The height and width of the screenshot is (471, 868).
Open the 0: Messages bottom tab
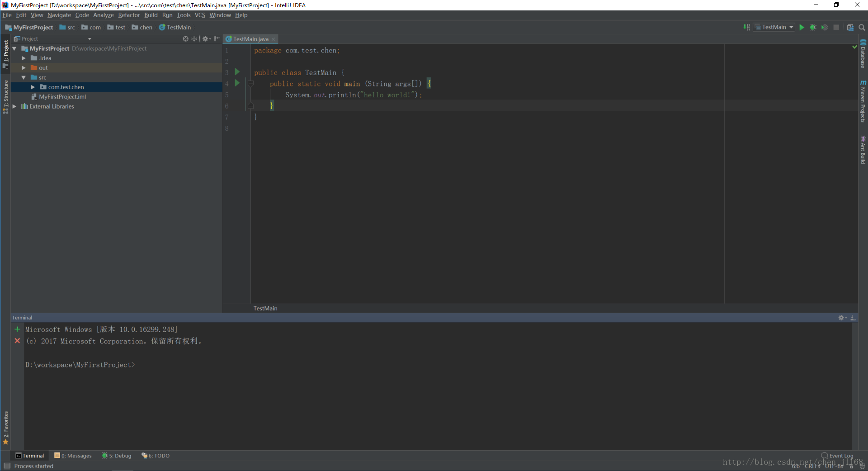[x=73, y=456]
